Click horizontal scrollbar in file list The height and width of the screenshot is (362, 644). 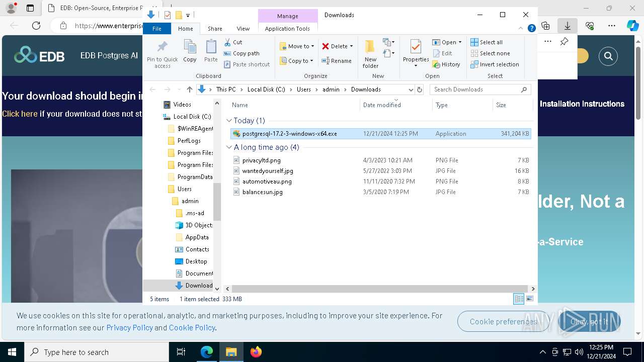tap(380, 289)
